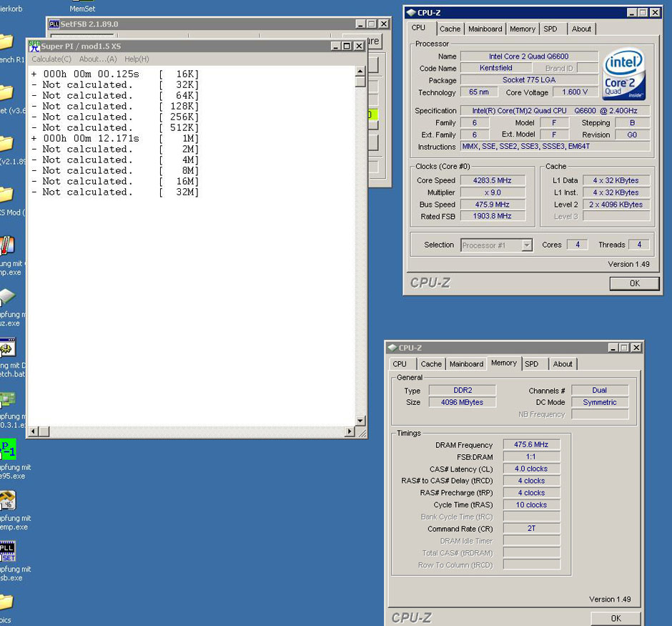Click Super PI vertical scrollbar down arrow
Screen dimensions: 672x626
coord(360,421)
